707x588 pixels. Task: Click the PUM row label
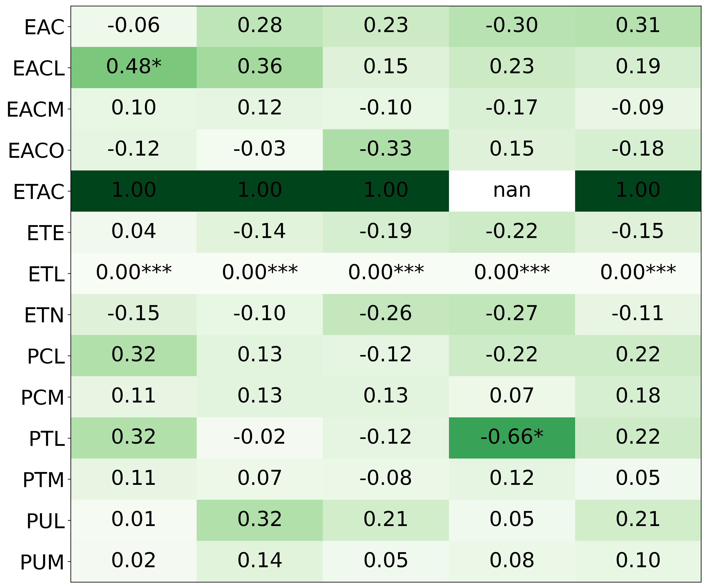[x=42, y=562]
